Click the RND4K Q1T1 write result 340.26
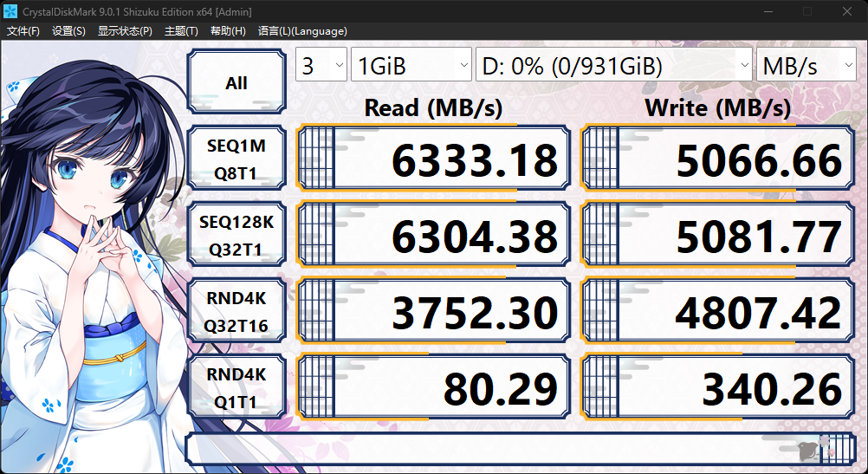 pyautogui.click(x=717, y=387)
